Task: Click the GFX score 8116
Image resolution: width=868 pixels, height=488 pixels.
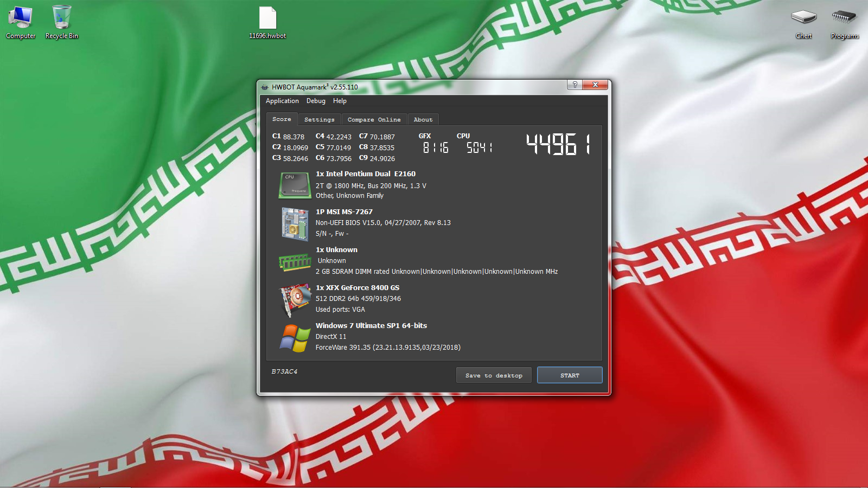Action: 436,147
